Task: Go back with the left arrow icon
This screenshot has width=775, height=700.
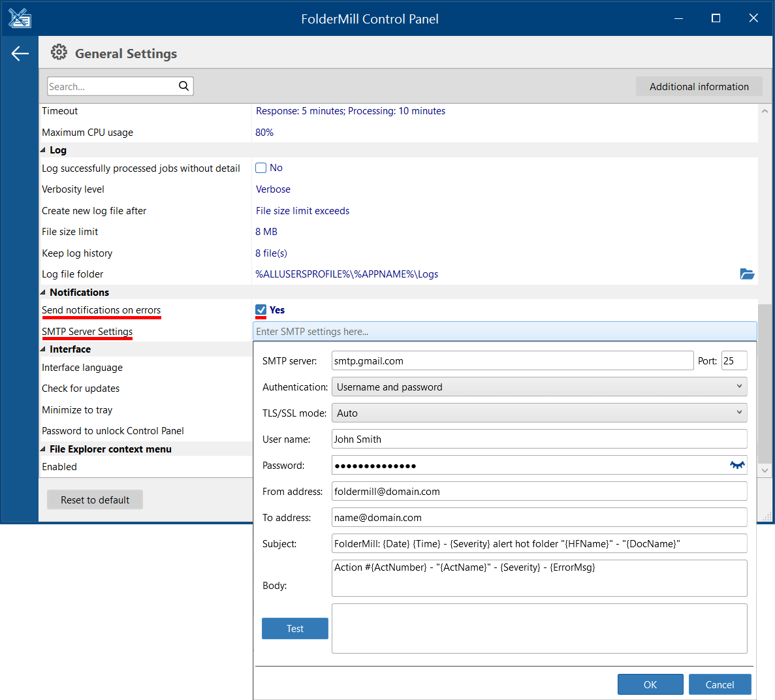Action: (20, 54)
